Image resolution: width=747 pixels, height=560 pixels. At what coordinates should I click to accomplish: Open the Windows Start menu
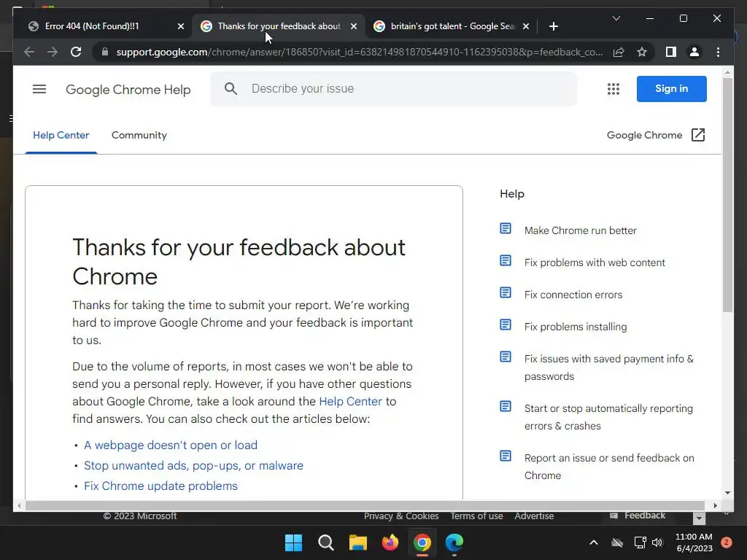(x=293, y=542)
